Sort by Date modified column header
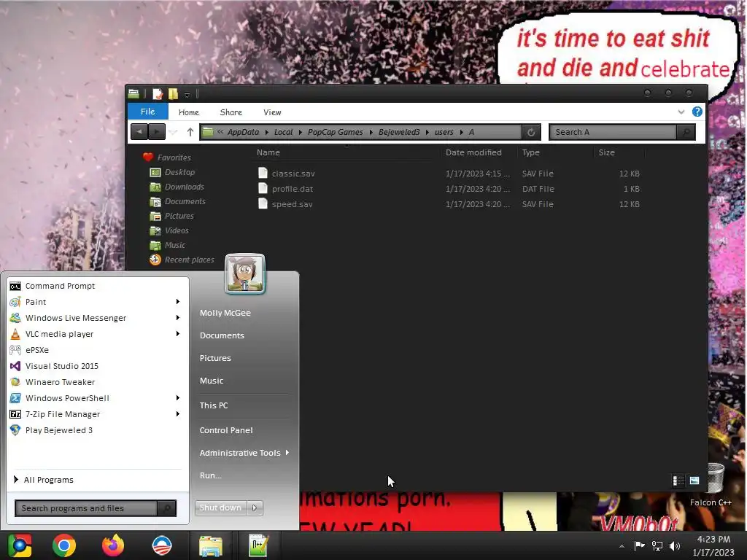Image resolution: width=747 pixels, height=560 pixels. click(473, 152)
